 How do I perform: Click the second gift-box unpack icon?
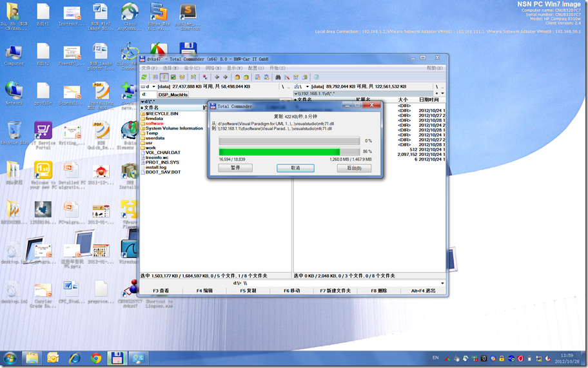point(246,77)
